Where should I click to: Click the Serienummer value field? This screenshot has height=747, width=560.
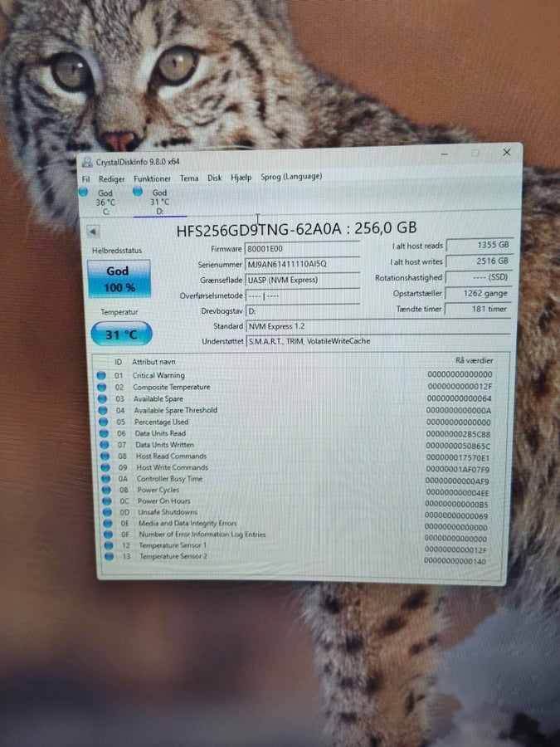[302, 264]
